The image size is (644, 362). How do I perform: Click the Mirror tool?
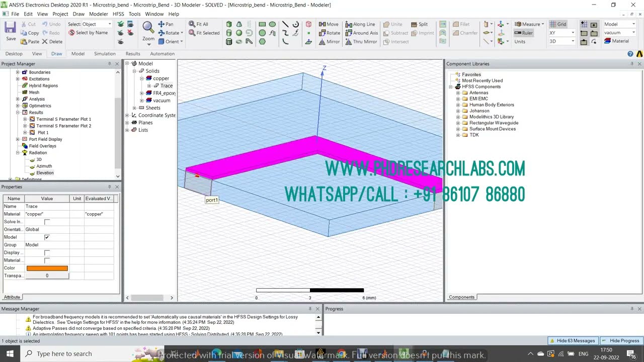[x=329, y=42]
